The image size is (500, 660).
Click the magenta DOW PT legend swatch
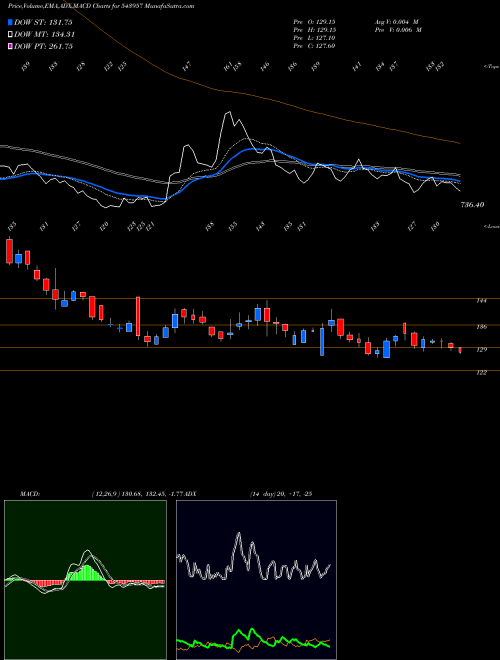[10, 46]
